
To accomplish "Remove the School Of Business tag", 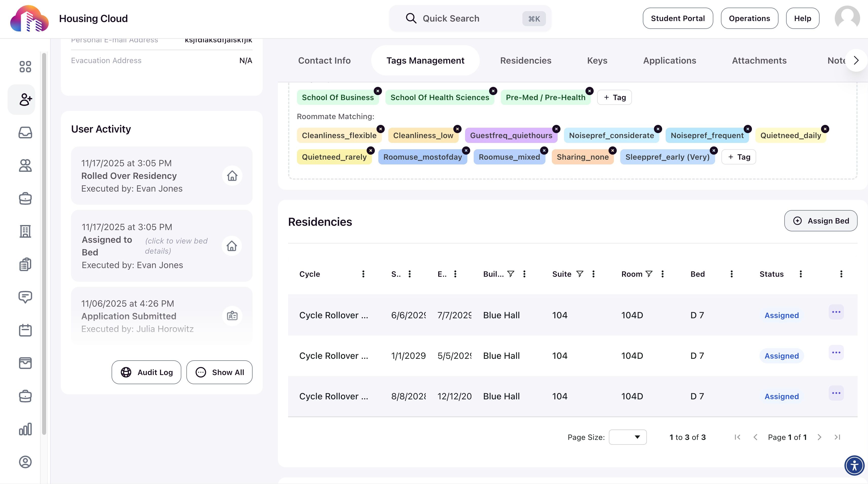I will [x=378, y=91].
